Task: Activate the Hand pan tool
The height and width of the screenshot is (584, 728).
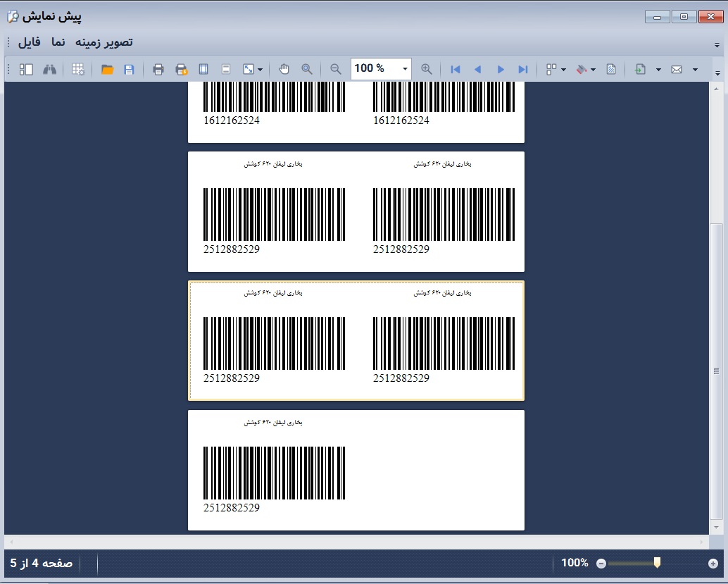Action: coord(284,69)
